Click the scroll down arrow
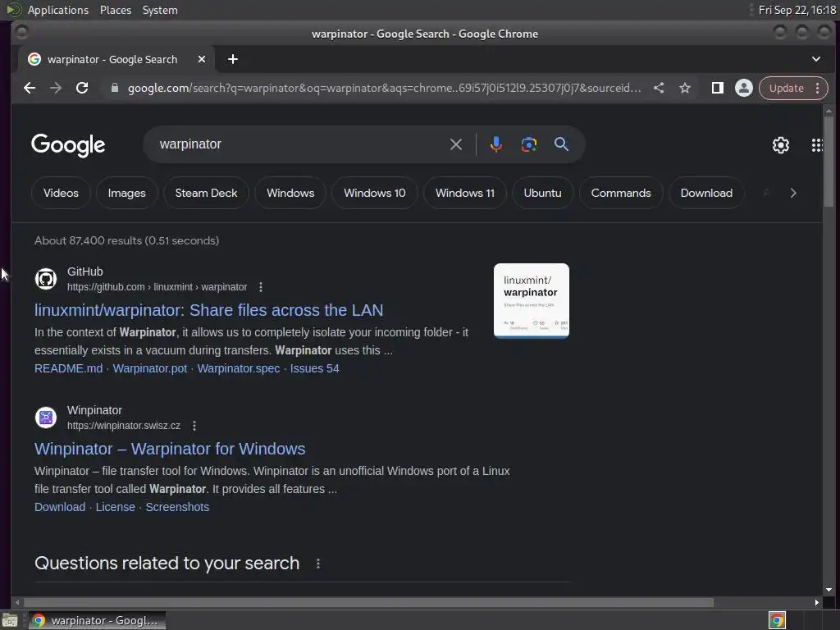 pos(829,590)
